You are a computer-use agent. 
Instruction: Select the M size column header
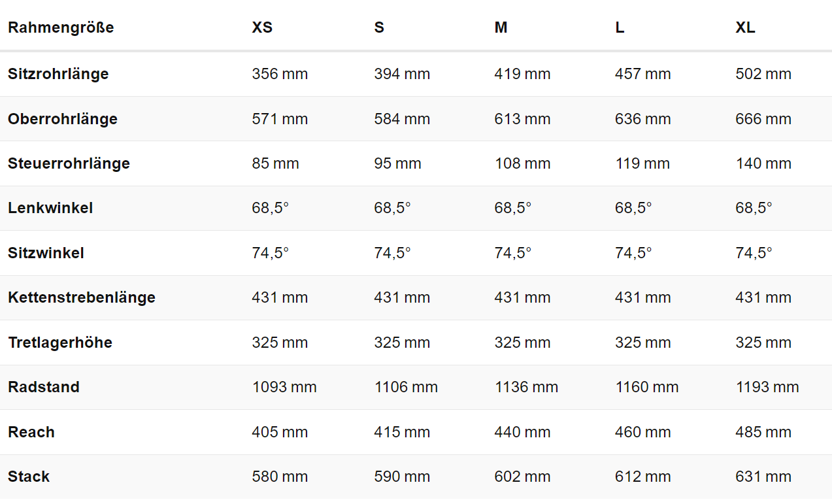point(501,27)
